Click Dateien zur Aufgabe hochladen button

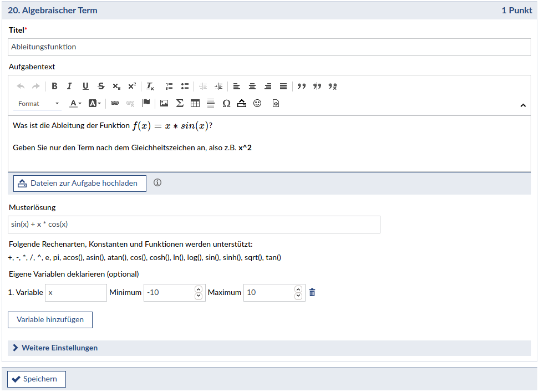tap(79, 184)
